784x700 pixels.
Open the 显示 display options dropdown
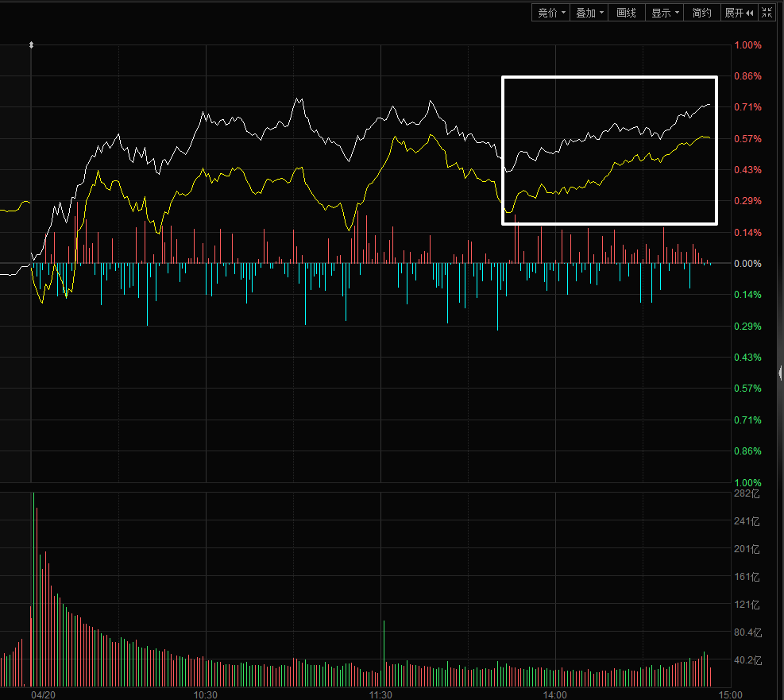(x=665, y=13)
